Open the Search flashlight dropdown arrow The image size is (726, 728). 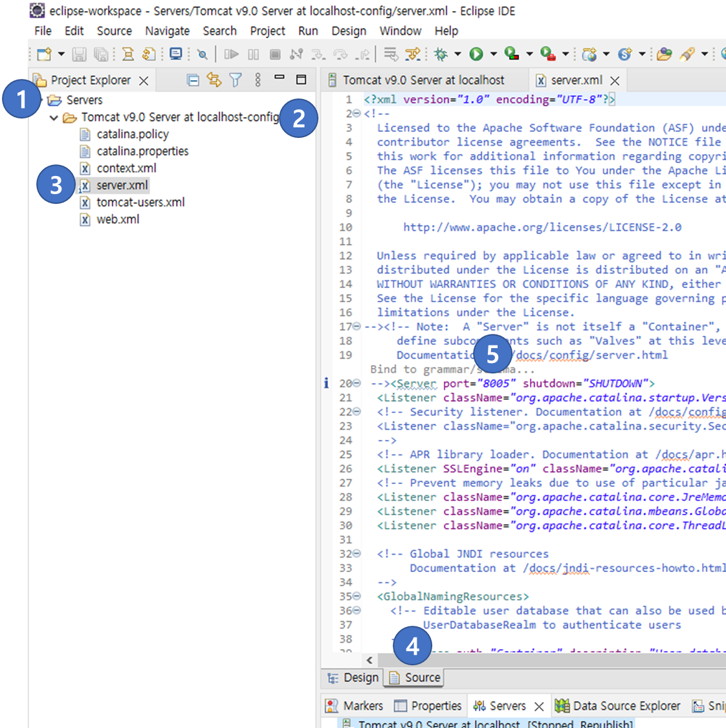coord(704,54)
